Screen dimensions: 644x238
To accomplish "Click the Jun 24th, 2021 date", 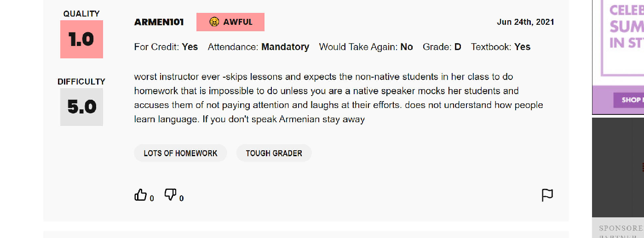I will pyautogui.click(x=525, y=22).
